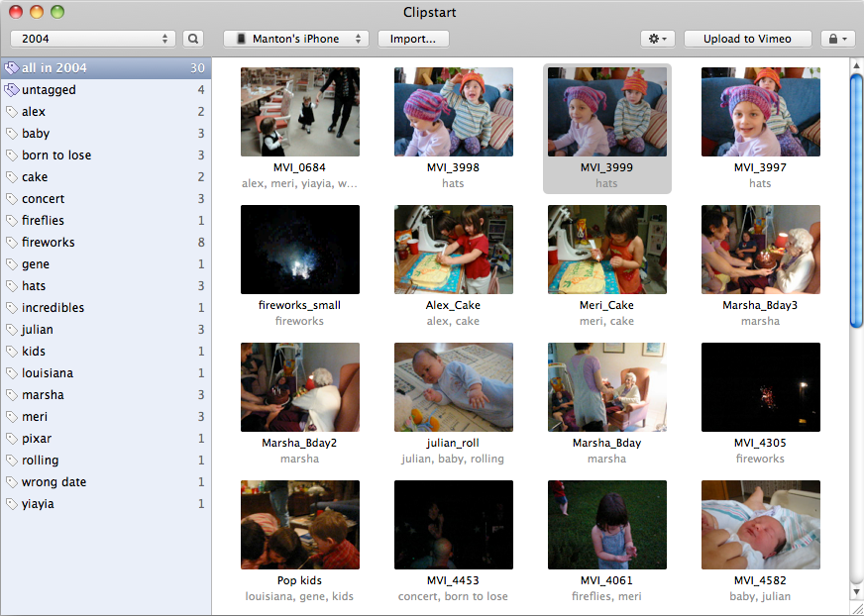The width and height of the screenshot is (864, 616).
Task: Expand Manton's iPhone device dropdown
Action: [x=295, y=39]
